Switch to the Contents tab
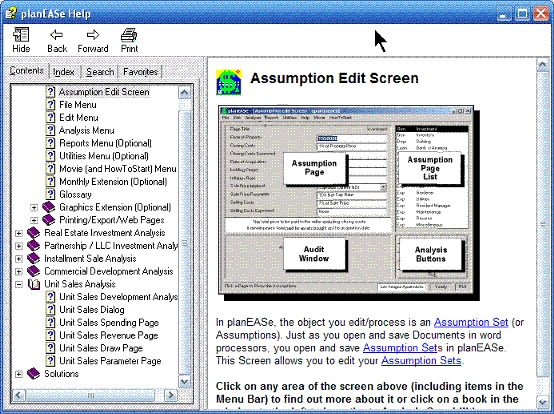The image size is (554, 414). coord(26,71)
